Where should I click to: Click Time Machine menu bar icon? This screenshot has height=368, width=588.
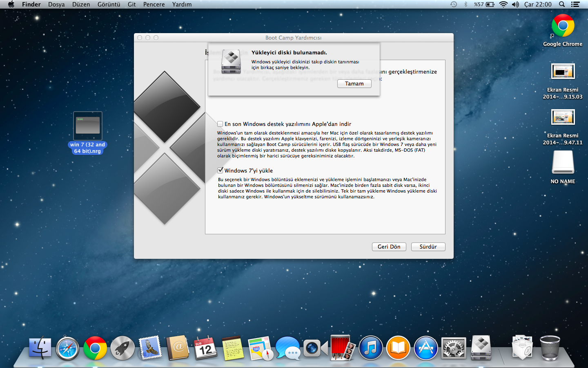pos(454,4)
